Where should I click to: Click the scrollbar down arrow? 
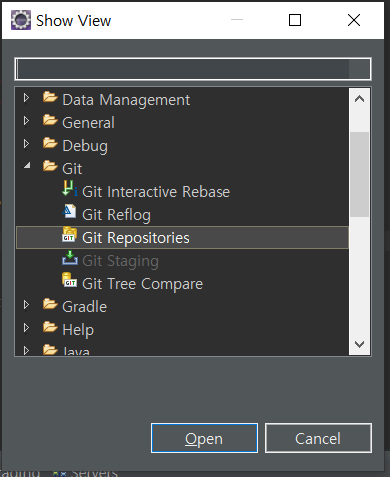pyautogui.click(x=359, y=344)
